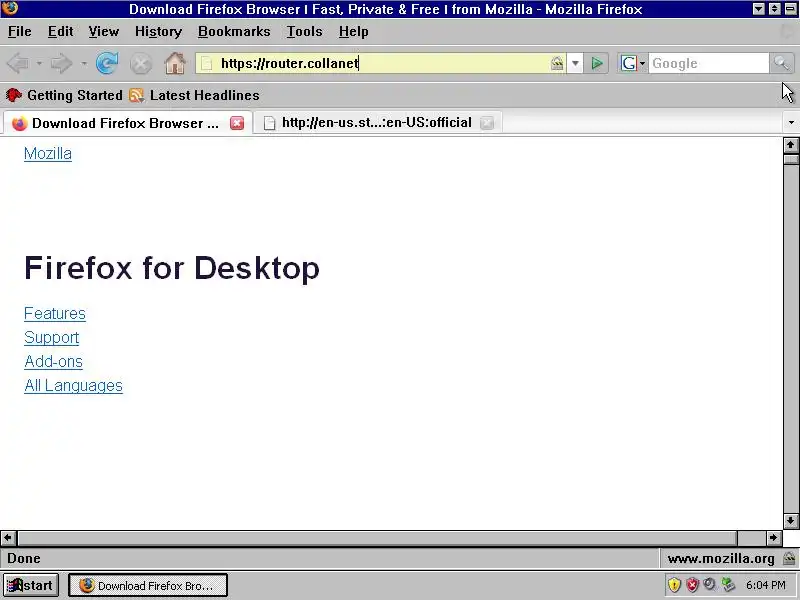Click the page icon in the address bar
Image resolution: width=800 pixels, height=600 pixels.
point(207,63)
